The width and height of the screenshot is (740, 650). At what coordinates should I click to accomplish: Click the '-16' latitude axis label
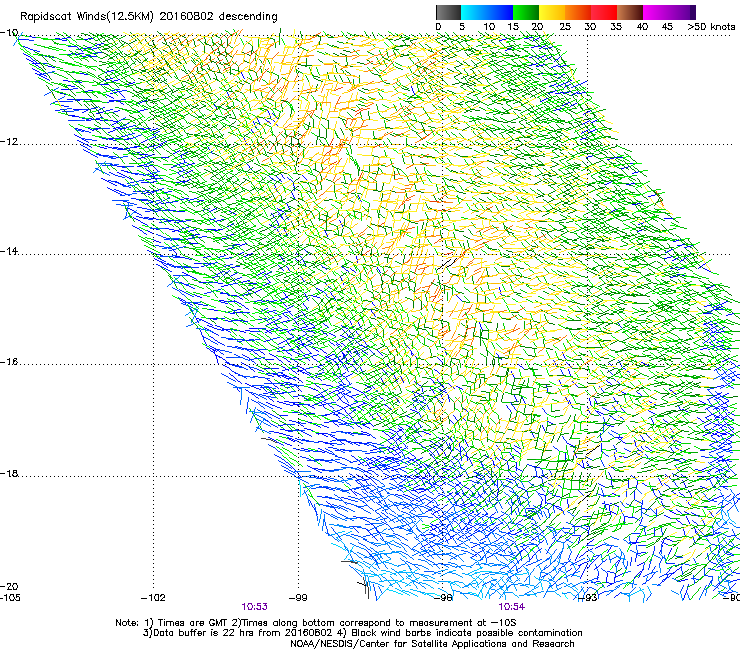tap(9, 362)
